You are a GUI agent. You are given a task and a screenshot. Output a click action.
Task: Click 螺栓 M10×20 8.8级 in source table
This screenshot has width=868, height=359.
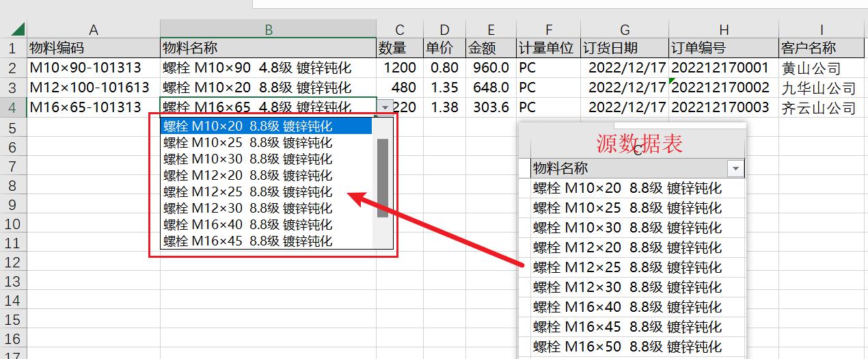(x=638, y=188)
